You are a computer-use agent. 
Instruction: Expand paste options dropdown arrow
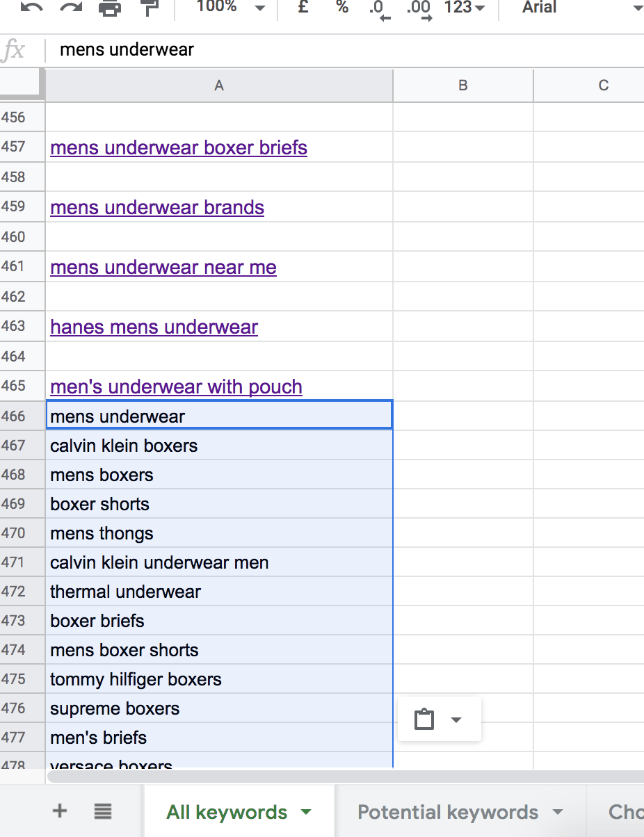[x=456, y=720]
